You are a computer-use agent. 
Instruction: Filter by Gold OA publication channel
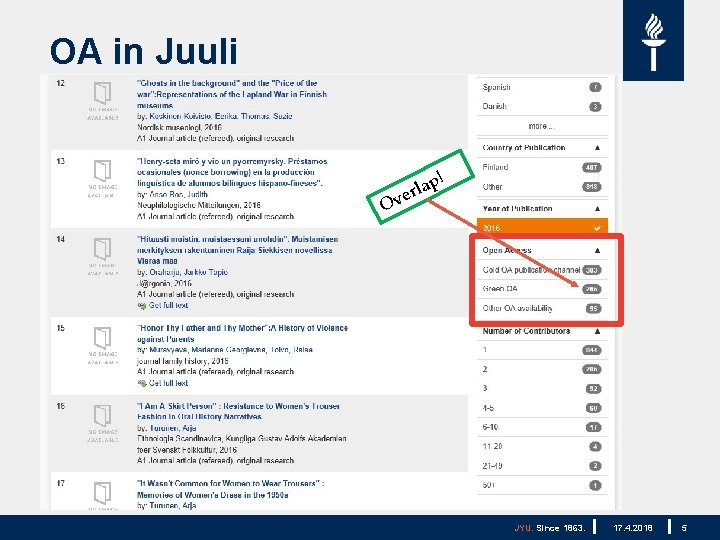tap(542, 270)
